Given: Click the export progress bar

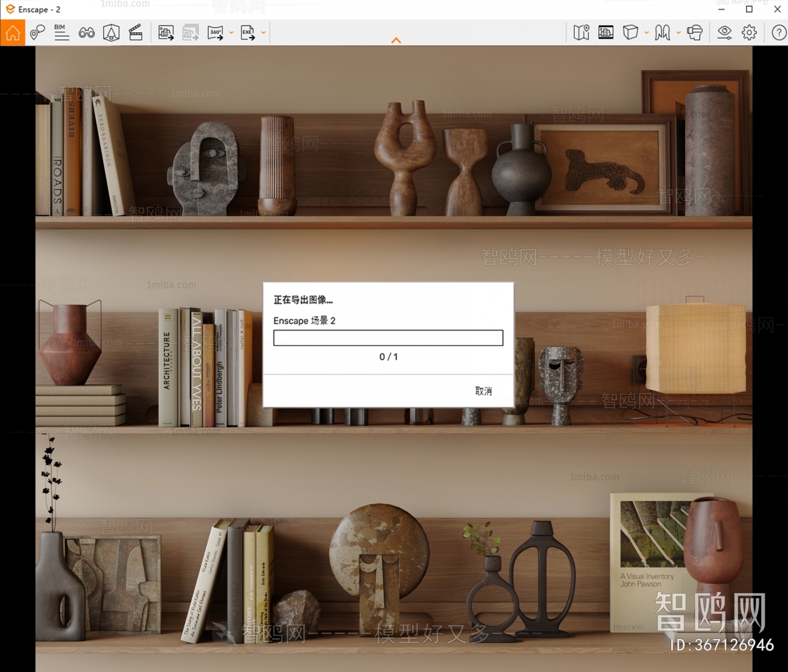Looking at the screenshot, I should pyautogui.click(x=388, y=338).
